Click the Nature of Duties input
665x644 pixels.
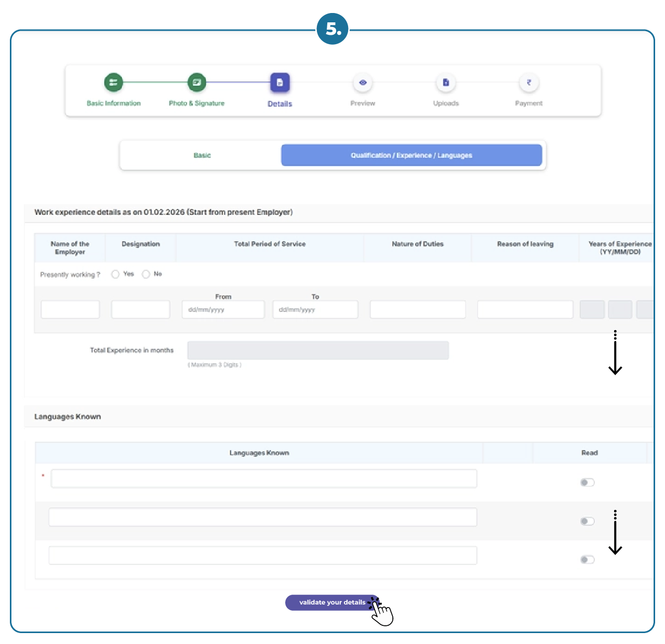point(418,310)
